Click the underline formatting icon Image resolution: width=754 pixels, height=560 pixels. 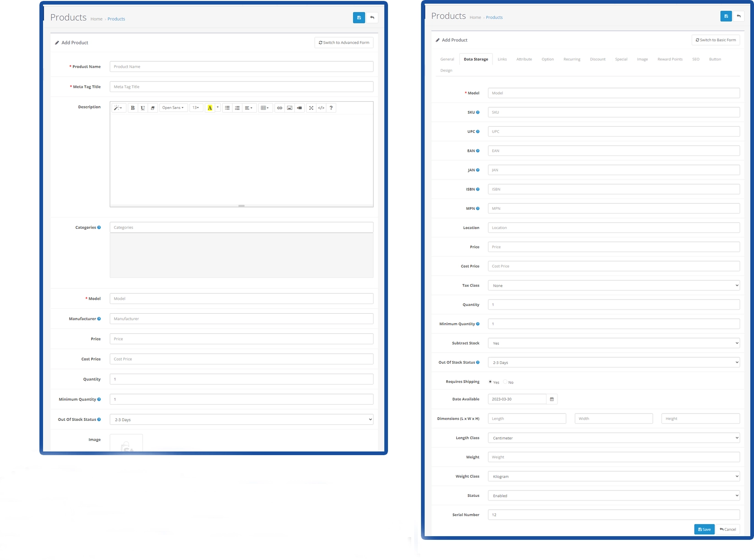[143, 108]
